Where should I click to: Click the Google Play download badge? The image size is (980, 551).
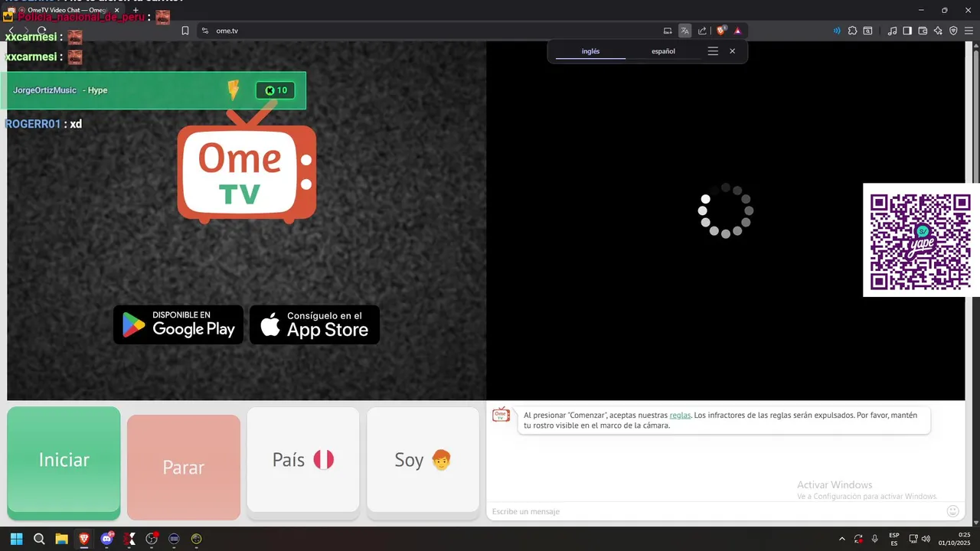(178, 324)
